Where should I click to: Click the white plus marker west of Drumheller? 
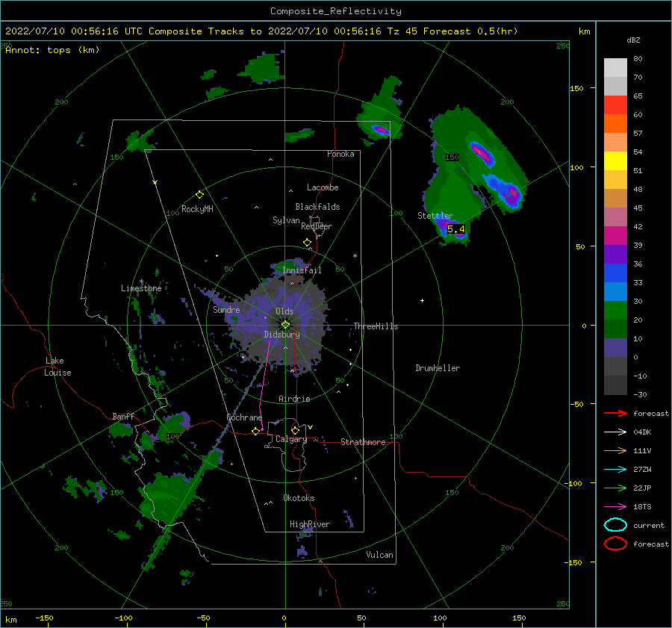[x=422, y=300]
